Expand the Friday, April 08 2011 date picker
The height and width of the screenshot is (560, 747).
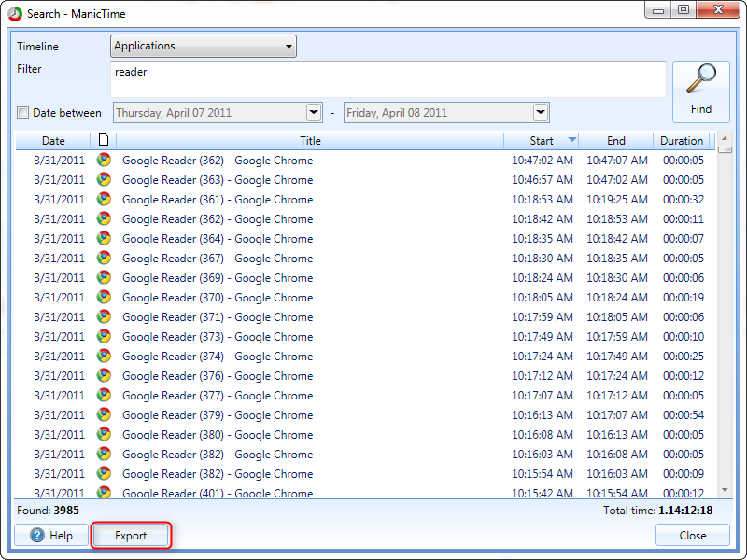pos(541,113)
